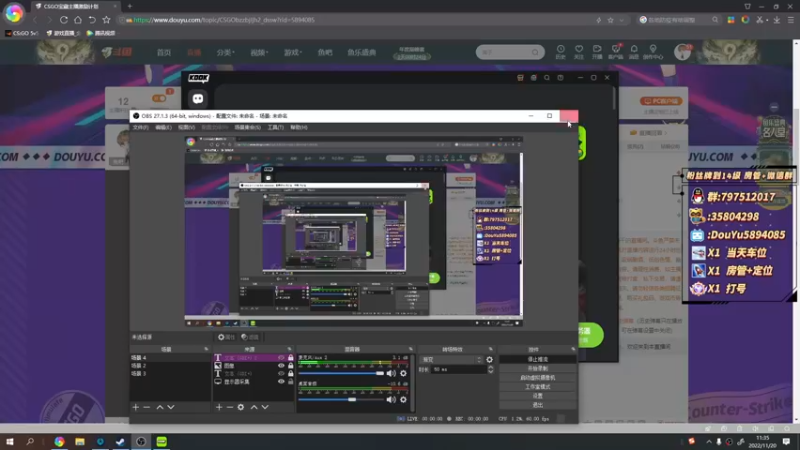The width and height of the screenshot is (800, 450).
Task: Add a new source with plus icon
Action: [x=219, y=407]
